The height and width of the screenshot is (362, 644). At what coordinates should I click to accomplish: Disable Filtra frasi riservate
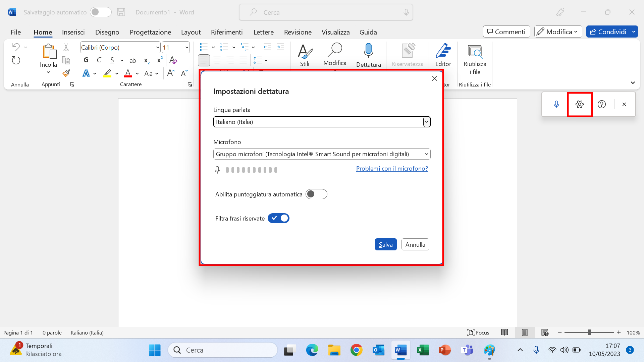click(x=278, y=218)
